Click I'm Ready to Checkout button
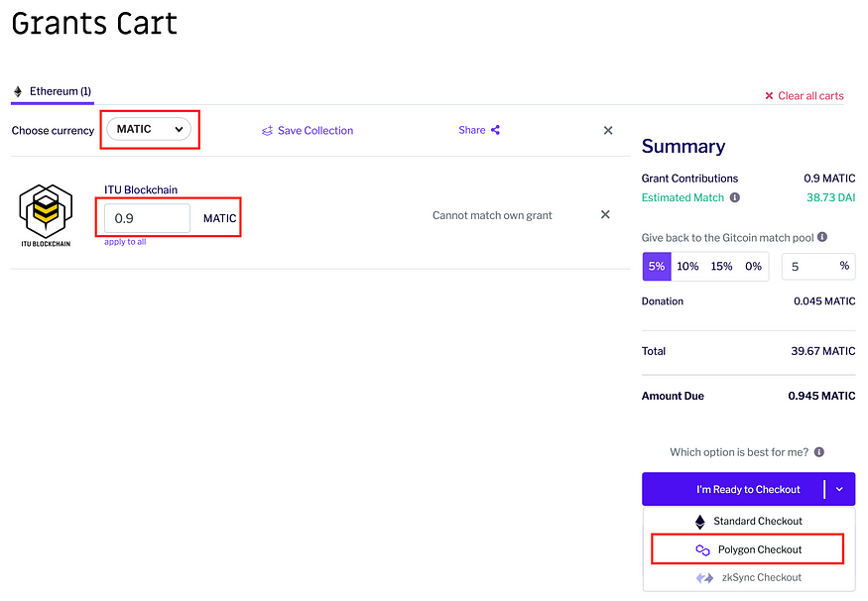Image resolution: width=868 pixels, height=601 pixels. [733, 489]
